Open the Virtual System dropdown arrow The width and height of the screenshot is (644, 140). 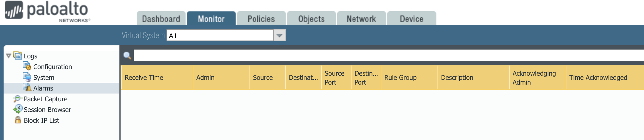pyautogui.click(x=280, y=35)
